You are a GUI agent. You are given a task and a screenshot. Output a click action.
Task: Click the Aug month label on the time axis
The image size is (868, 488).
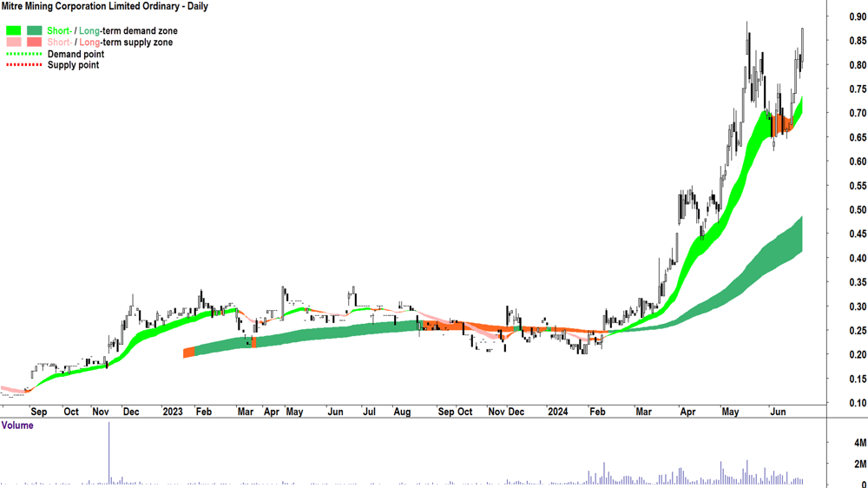click(402, 412)
